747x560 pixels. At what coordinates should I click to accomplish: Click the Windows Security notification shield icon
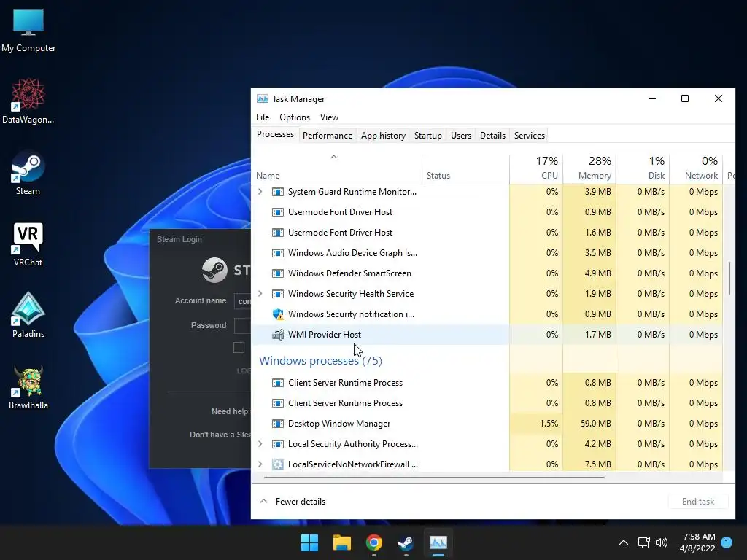278,314
